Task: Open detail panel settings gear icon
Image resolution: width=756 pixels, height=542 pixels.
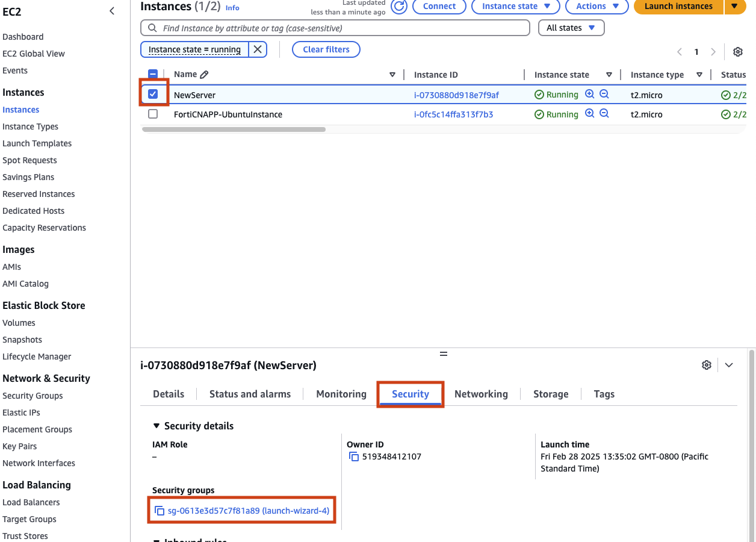Action: [707, 365]
